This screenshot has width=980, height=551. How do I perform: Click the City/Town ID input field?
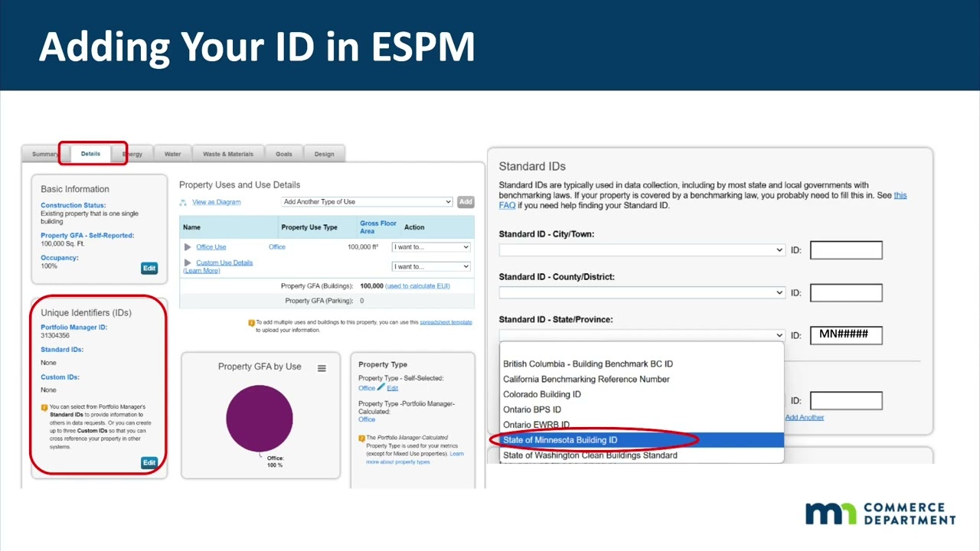[846, 250]
